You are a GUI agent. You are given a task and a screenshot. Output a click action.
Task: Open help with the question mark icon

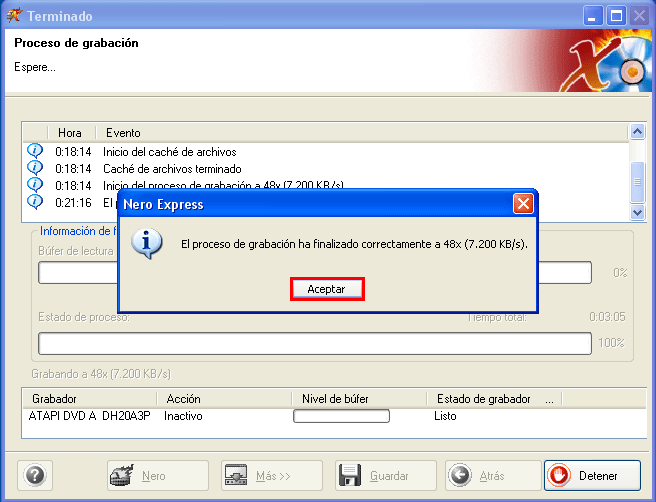click(35, 476)
